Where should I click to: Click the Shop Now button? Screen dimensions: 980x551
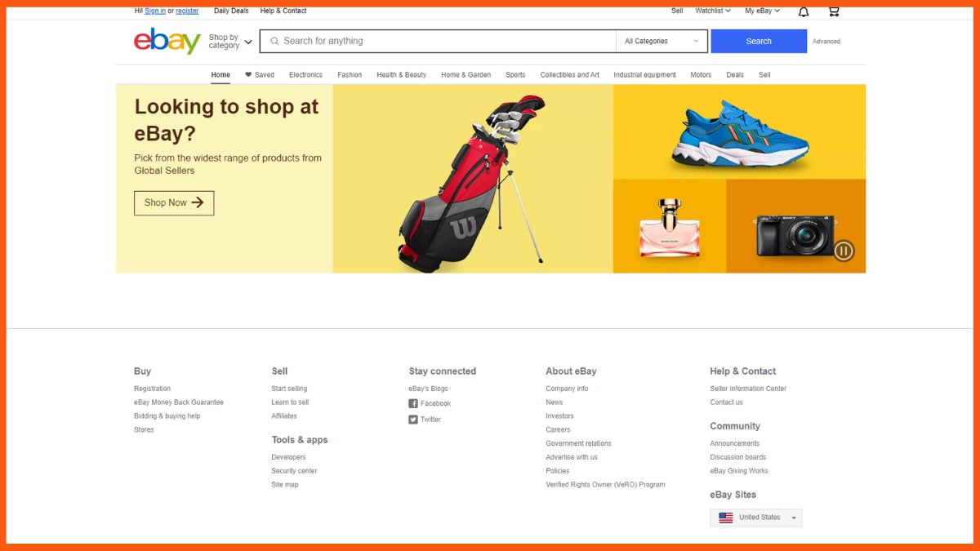tap(174, 202)
